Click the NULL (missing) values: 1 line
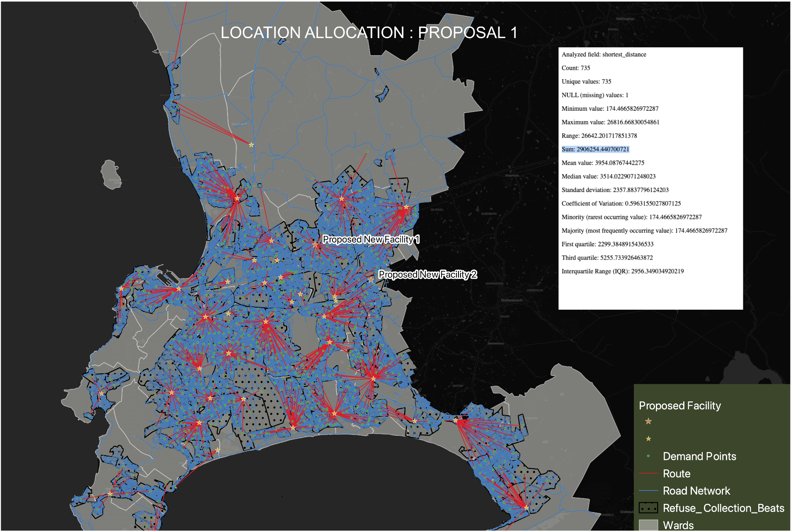Image resolution: width=791 pixels, height=532 pixels. [x=595, y=95]
